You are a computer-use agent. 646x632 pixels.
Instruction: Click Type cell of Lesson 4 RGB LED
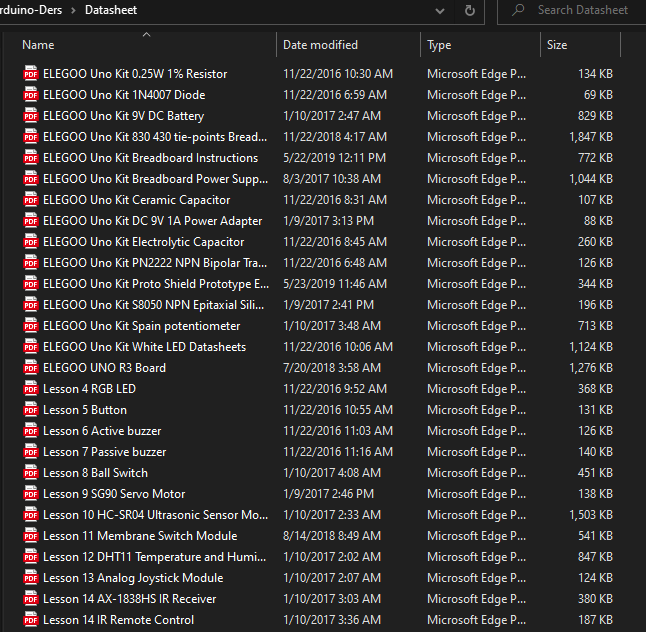click(476, 389)
